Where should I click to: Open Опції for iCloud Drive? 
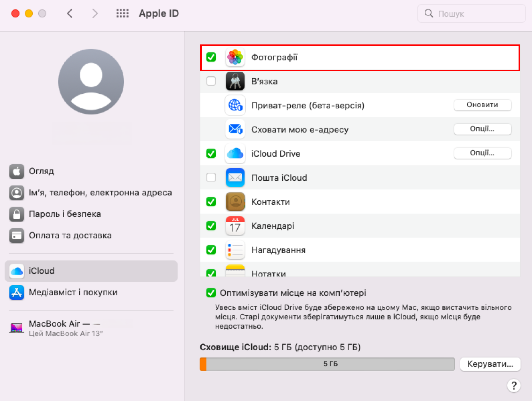(482, 153)
